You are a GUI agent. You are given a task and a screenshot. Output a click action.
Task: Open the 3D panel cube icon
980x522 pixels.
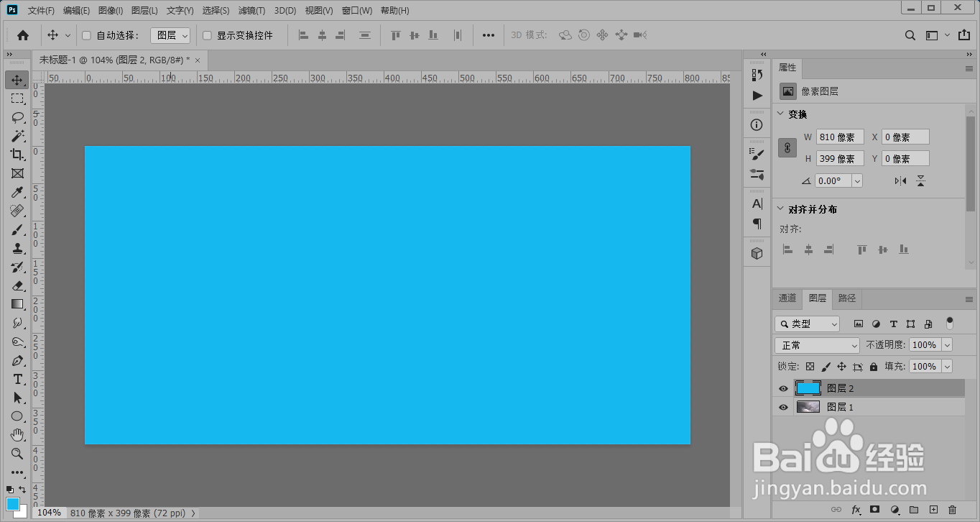point(757,254)
